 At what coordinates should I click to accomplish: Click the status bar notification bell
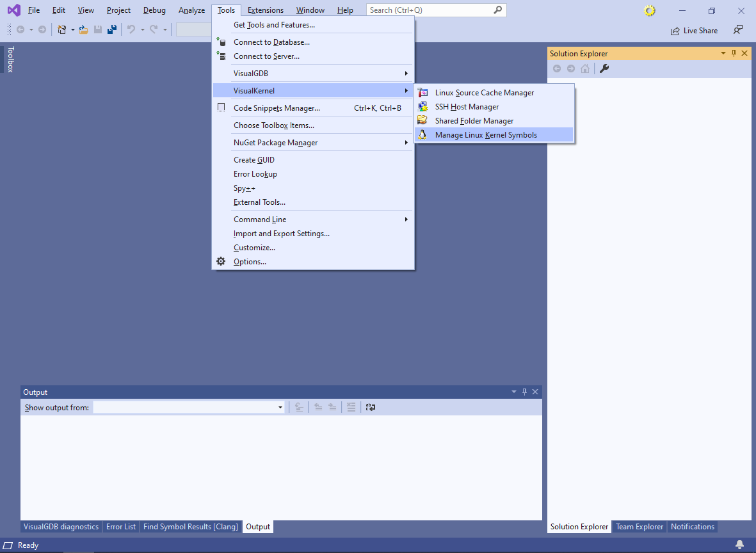pos(739,545)
